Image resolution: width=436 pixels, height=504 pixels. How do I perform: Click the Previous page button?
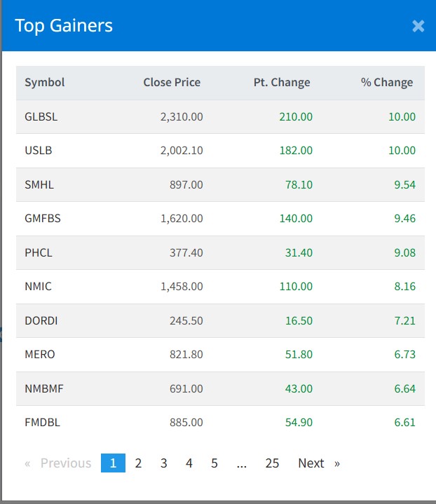point(58,463)
